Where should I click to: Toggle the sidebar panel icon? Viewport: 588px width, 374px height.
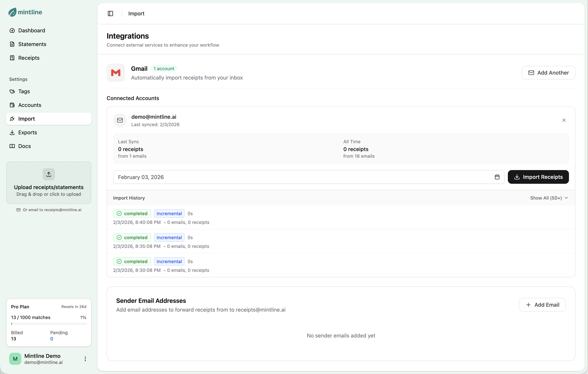coord(110,14)
